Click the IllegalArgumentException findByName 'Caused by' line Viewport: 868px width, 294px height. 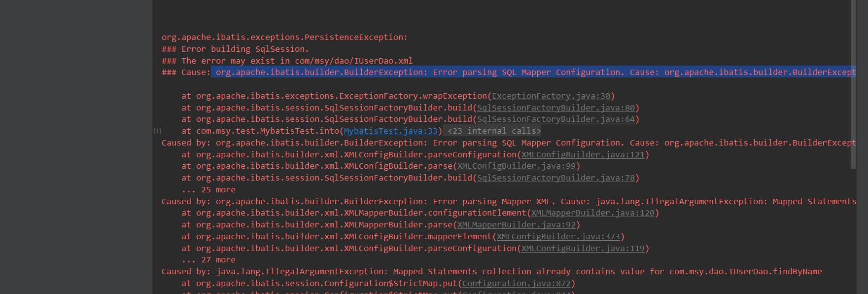[x=491, y=271]
